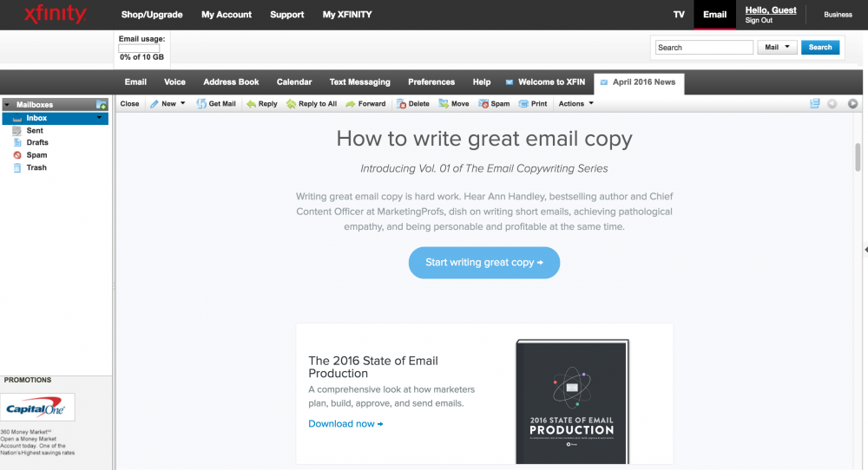Click the Forward arrow icon
This screenshot has width=868, height=470.
click(x=351, y=103)
